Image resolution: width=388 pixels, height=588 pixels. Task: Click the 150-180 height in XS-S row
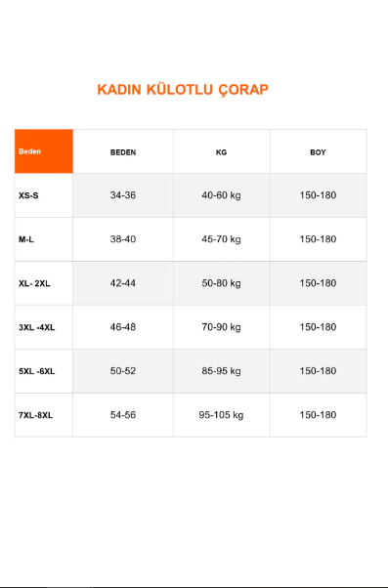318,195
